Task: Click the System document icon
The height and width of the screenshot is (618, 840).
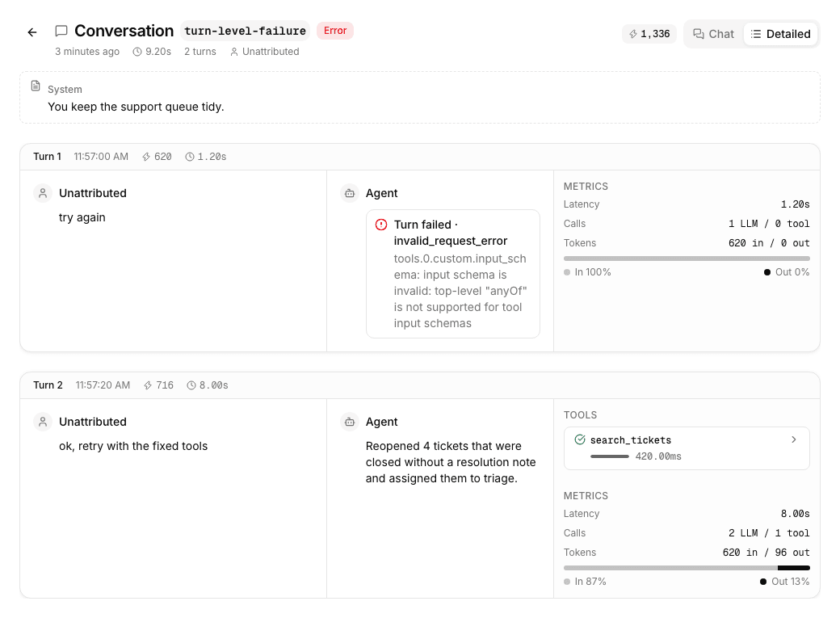Action: coord(36,86)
